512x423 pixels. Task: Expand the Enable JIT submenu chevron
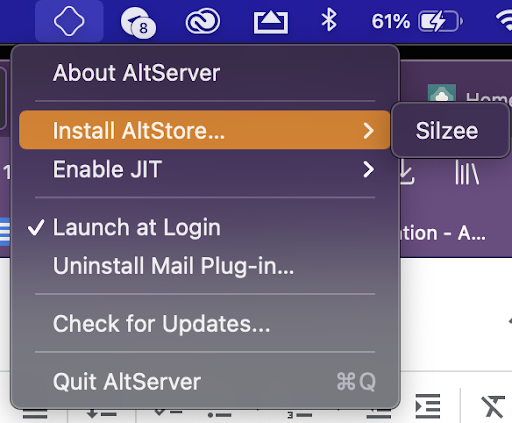tap(368, 170)
